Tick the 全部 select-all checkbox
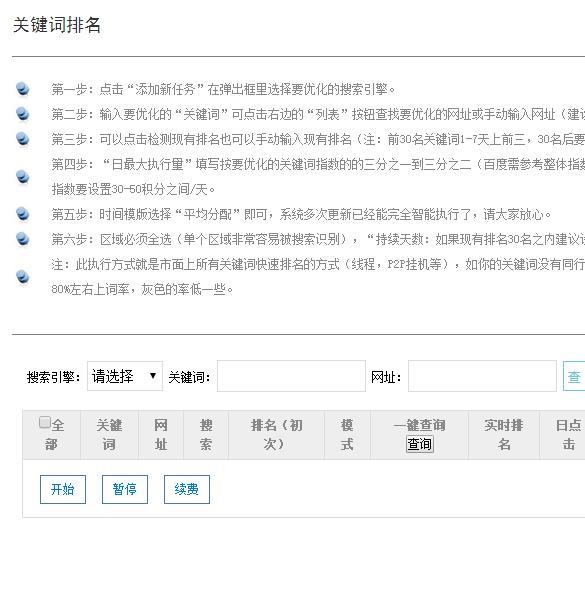Viewport: 585px width, 601px height. [45, 422]
